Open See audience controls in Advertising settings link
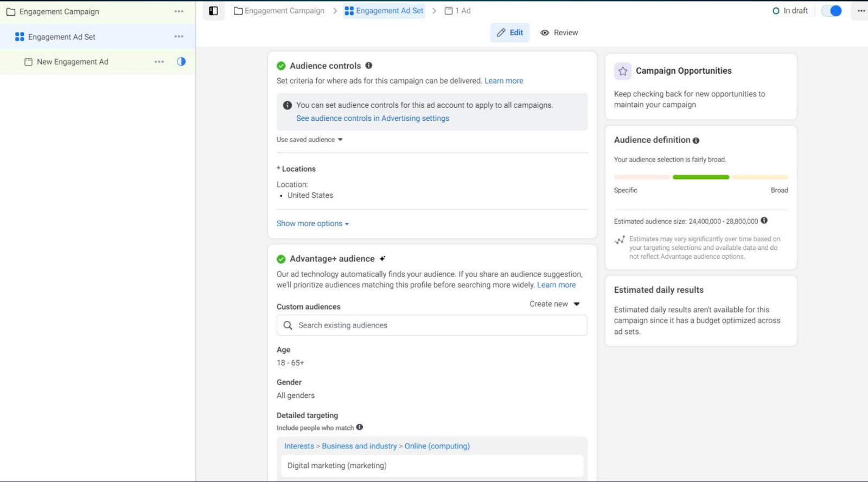The width and height of the screenshot is (868, 482). coord(373,118)
